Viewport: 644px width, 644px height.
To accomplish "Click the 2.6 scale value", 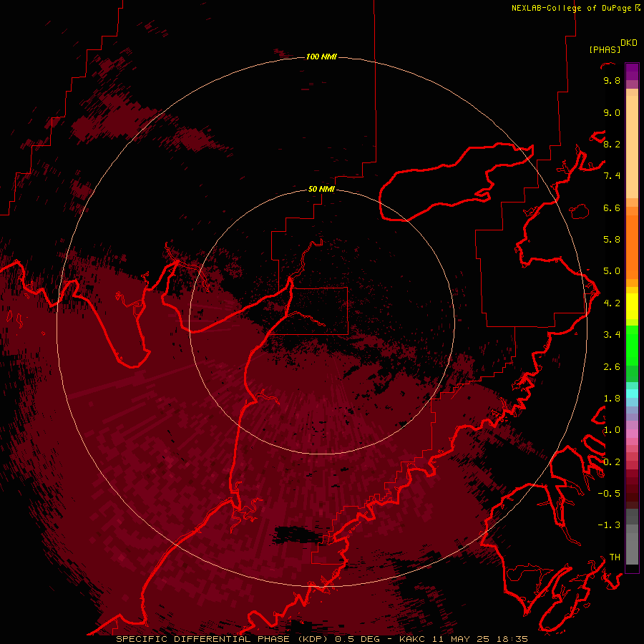I will pos(612,367).
